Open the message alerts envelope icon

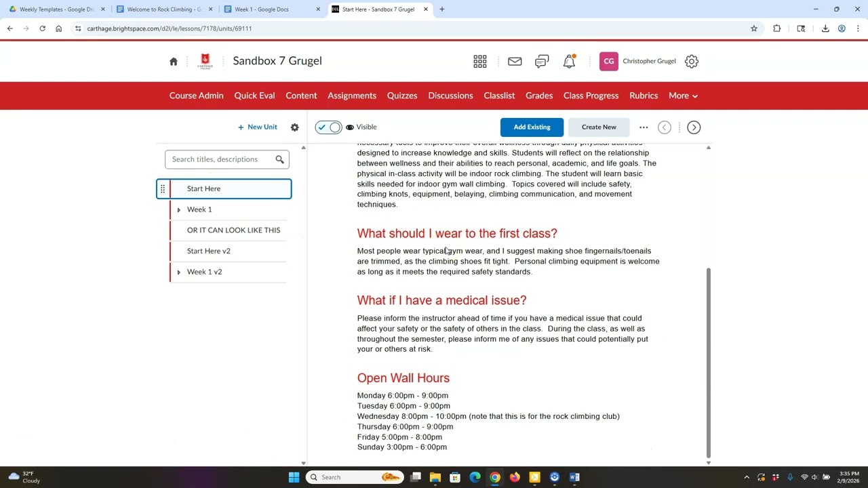515,61
